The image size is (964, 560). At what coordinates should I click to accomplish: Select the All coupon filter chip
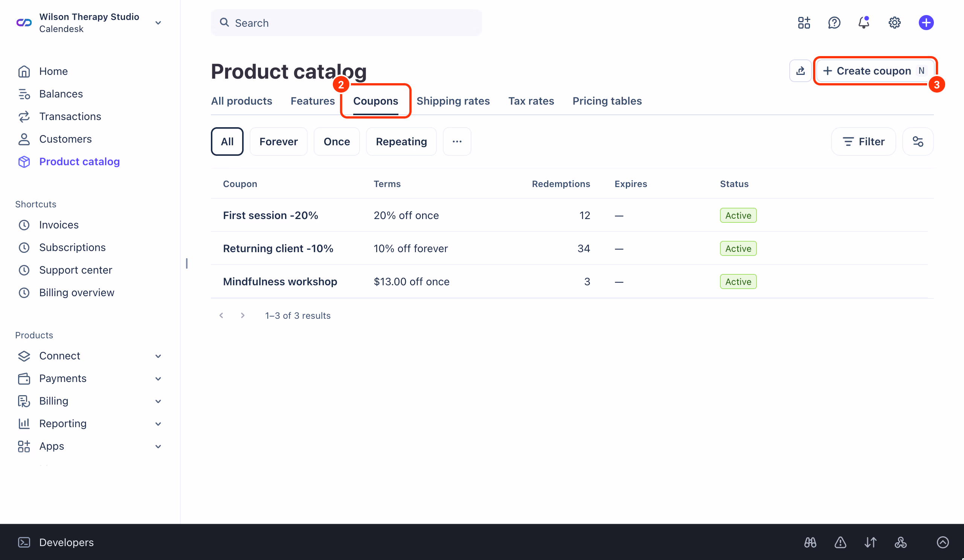pos(227,142)
